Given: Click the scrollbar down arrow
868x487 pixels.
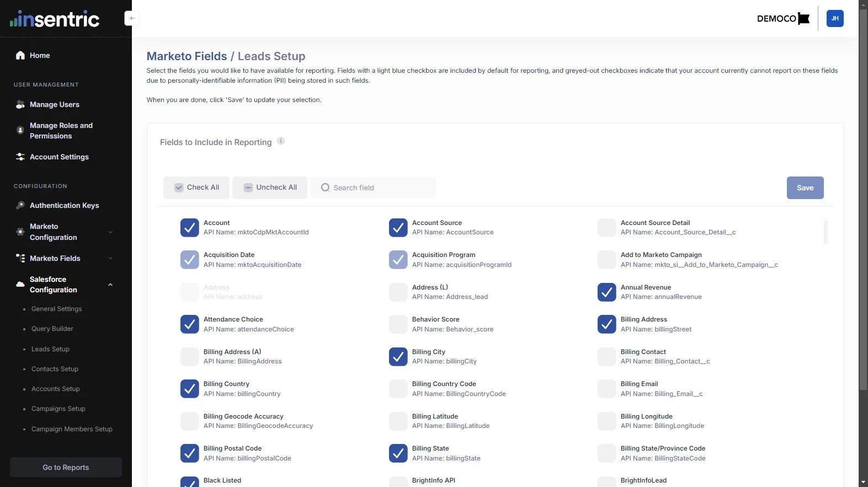Looking at the screenshot, I should tap(863, 483).
